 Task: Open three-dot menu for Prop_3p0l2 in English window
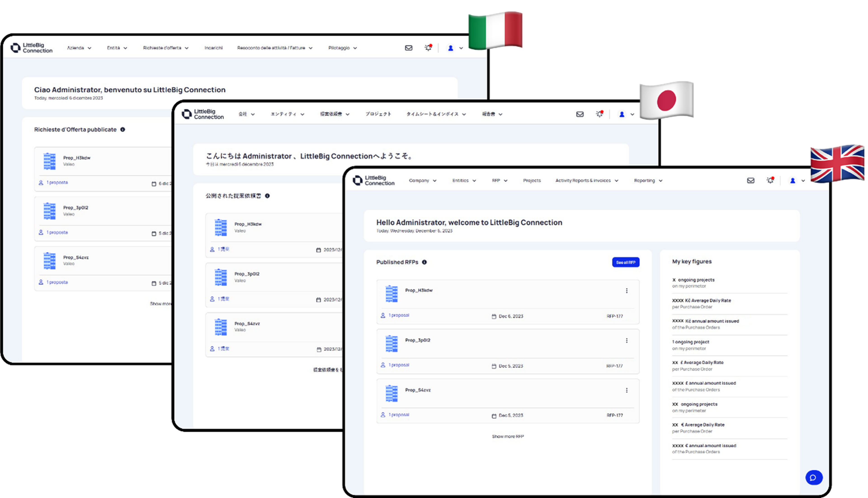pos(627,340)
